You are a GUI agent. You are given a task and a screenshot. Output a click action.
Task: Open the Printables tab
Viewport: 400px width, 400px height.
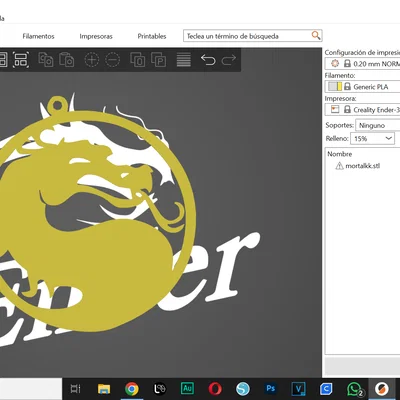click(152, 36)
